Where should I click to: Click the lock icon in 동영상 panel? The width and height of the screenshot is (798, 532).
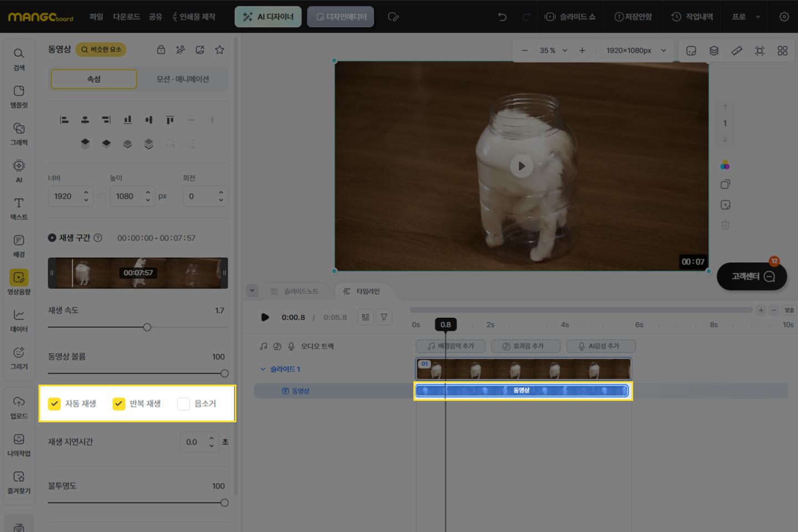coord(161,50)
